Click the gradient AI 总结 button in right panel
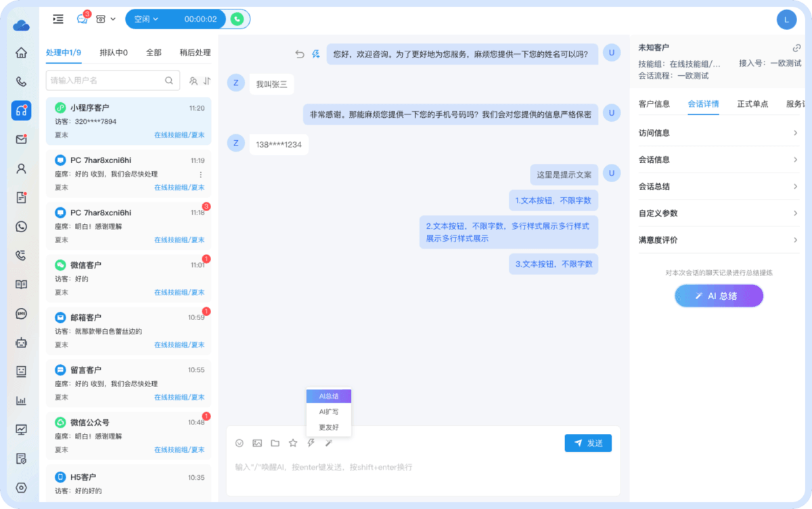This screenshot has height=509, width=812. 719,296
